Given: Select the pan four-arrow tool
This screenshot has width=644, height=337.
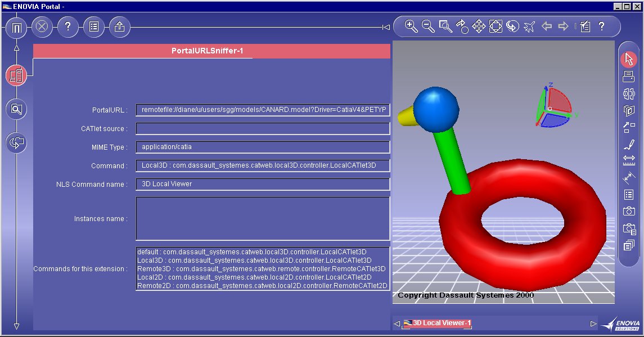Looking at the screenshot, I should tap(479, 26).
